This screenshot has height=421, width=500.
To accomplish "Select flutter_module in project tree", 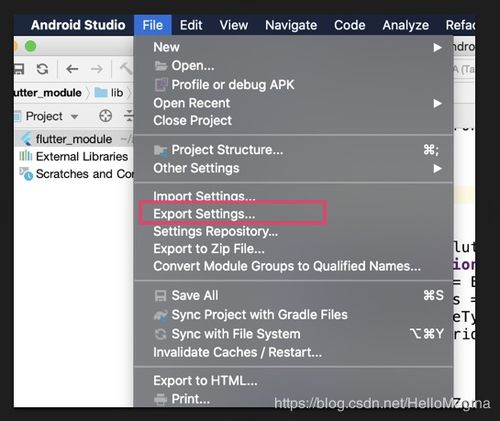I will pos(74,139).
